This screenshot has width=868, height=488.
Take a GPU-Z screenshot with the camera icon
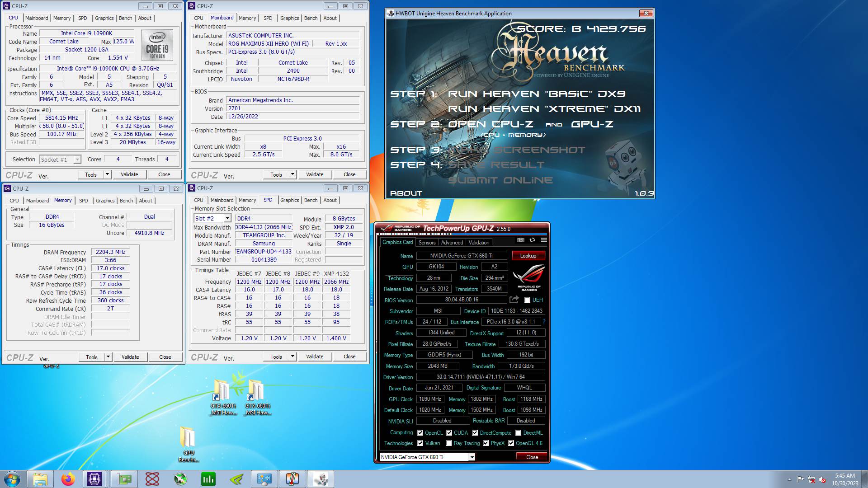pos(521,240)
